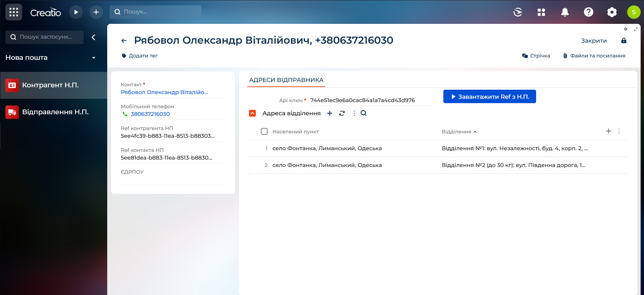Image resolution: width=644 pixels, height=295 pixels.
Task: Run a process with the play button
Action: 76,12
